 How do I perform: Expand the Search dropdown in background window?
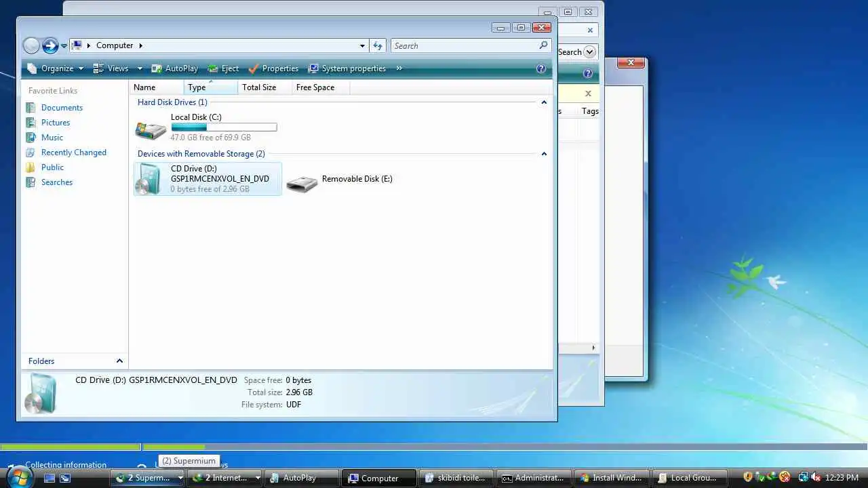(590, 52)
